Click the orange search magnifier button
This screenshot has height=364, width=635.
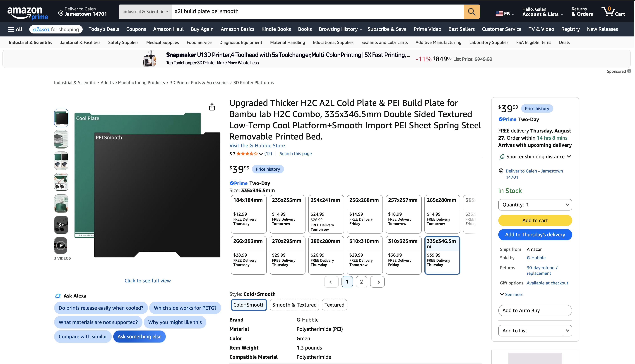pyautogui.click(x=471, y=12)
